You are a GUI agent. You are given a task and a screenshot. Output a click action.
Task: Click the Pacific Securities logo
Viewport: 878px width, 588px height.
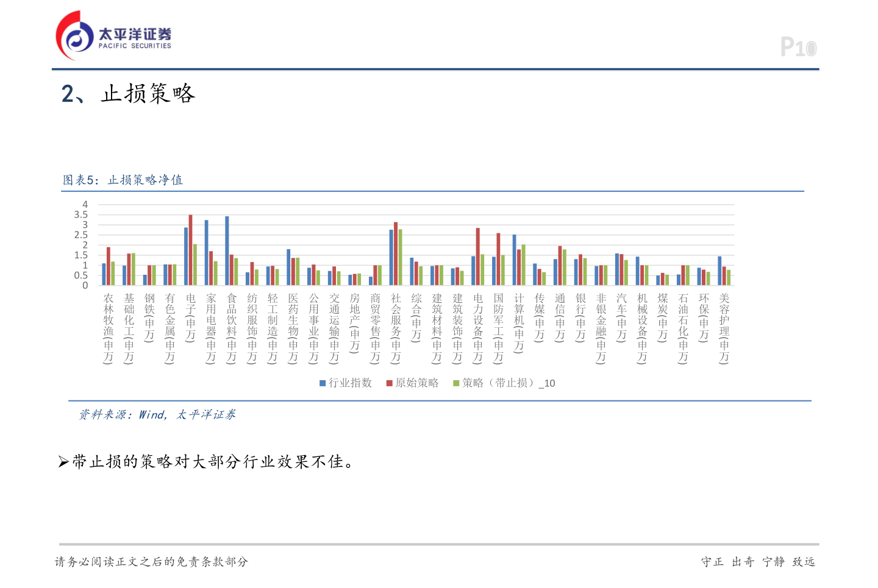[x=114, y=36]
